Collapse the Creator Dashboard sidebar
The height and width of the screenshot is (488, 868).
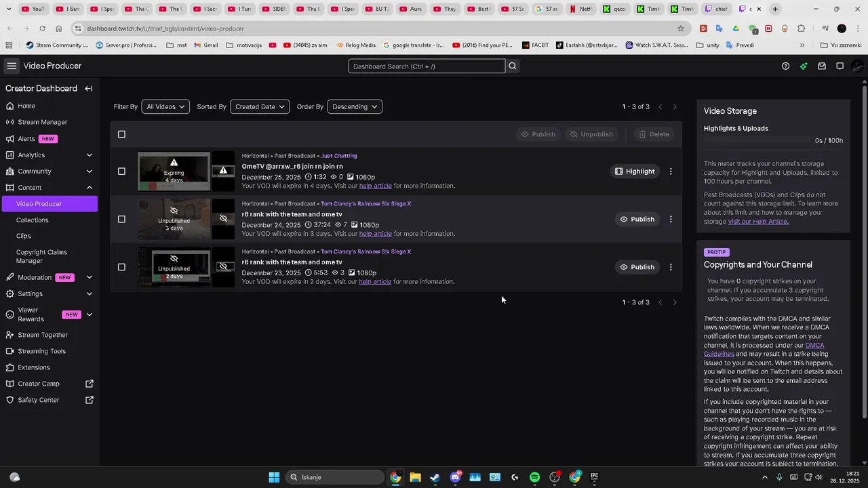point(89,89)
